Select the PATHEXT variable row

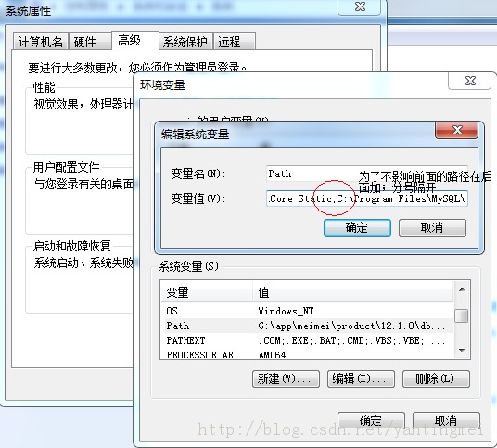pos(307,340)
